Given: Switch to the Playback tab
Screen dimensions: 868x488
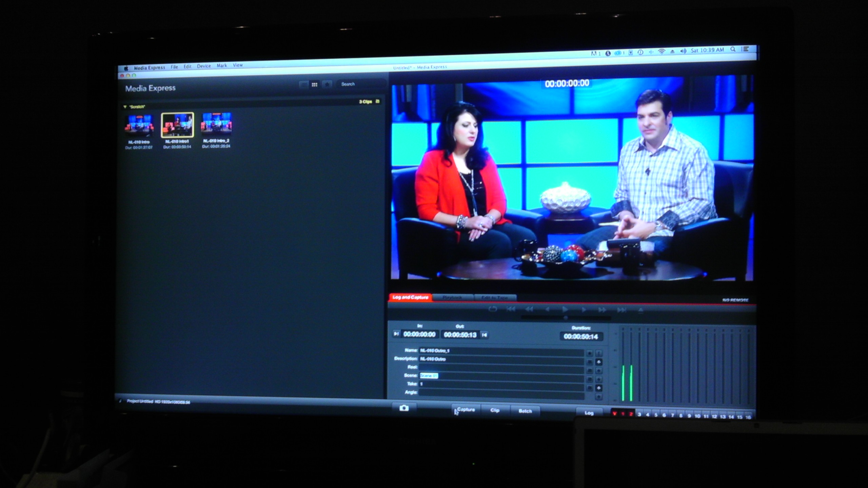Looking at the screenshot, I should tap(452, 298).
